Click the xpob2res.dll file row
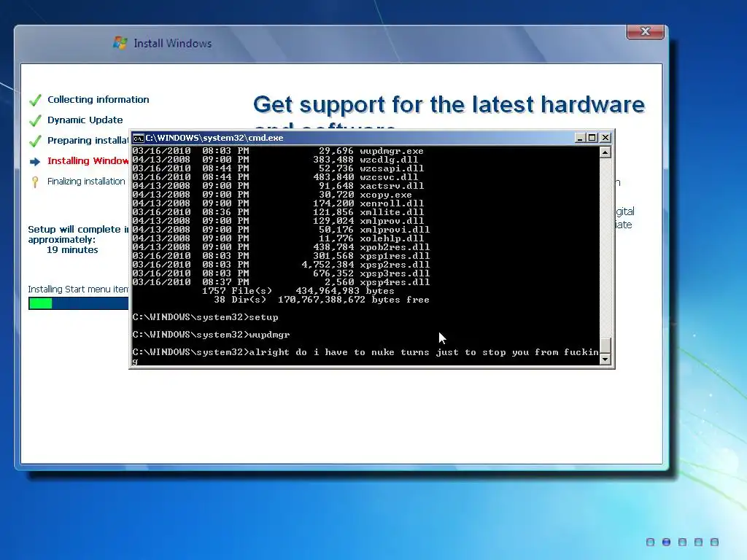This screenshot has width=747, height=560. (281, 247)
